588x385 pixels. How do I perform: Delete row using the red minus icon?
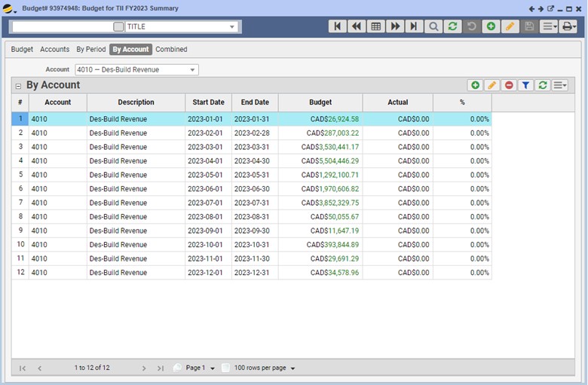(509, 85)
